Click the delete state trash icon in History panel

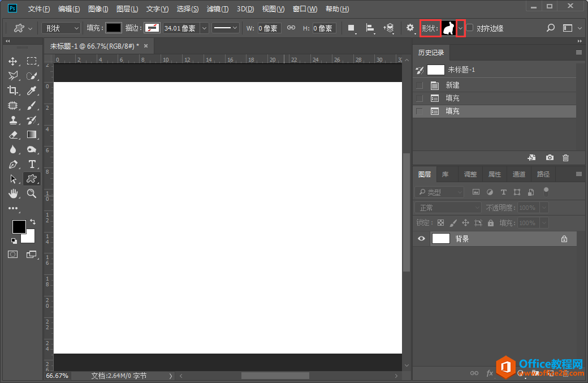565,158
